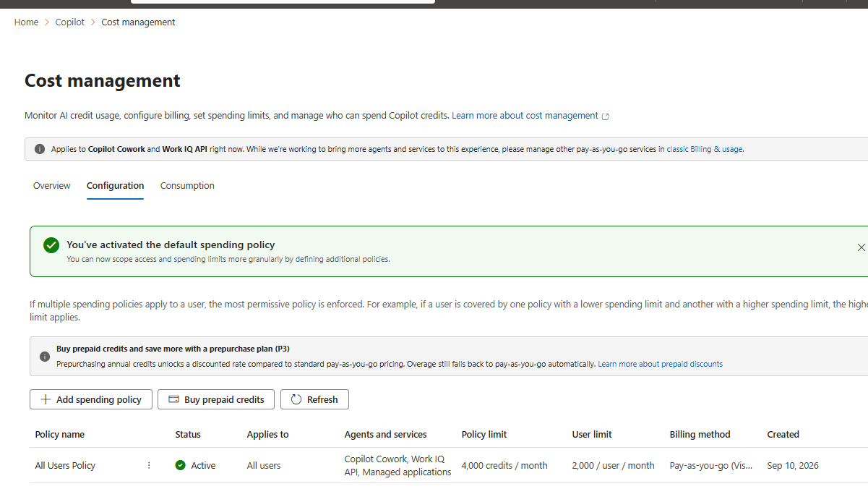Click the Billing method column header
The image size is (868, 489).
pyautogui.click(x=700, y=435)
